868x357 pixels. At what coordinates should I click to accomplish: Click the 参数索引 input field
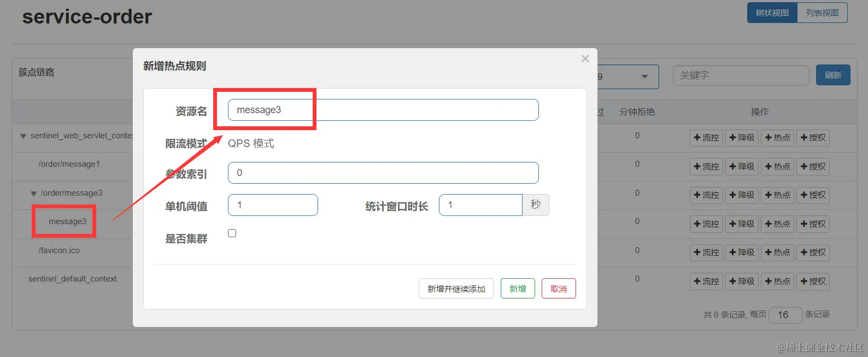point(383,173)
